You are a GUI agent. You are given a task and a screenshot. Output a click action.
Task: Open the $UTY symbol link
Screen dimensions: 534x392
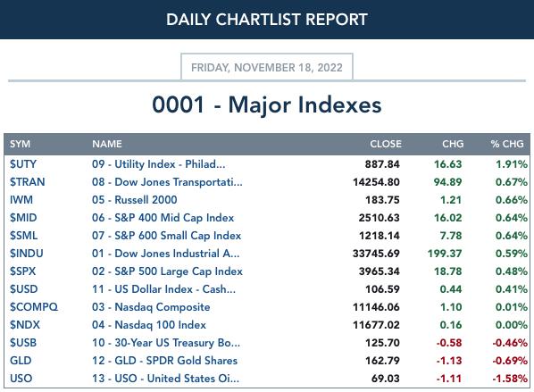click(x=23, y=164)
